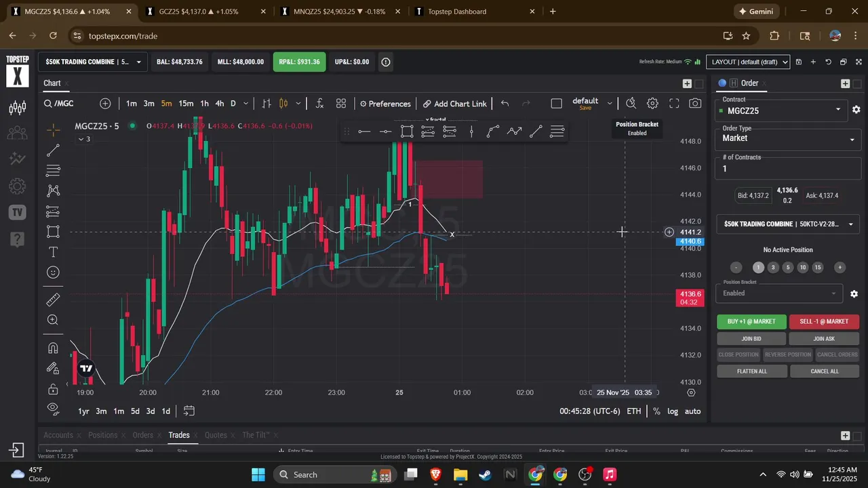Image resolution: width=868 pixels, height=488 pixels.
Task: Open the help question mark sidebar icon
Action: [x=18, y=239]
